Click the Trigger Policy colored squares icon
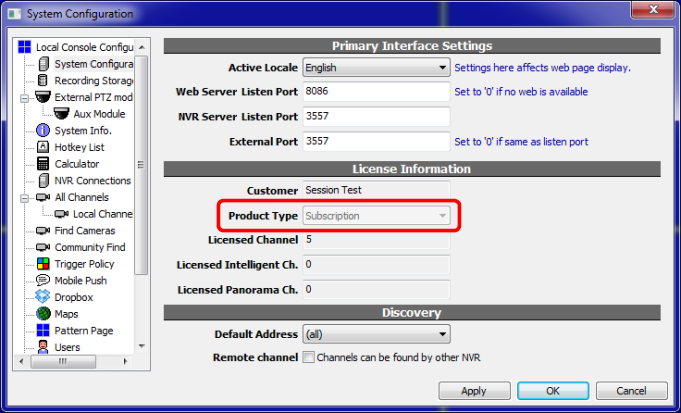Viewport: 681px width, 413px height. (x=43, y=264)
